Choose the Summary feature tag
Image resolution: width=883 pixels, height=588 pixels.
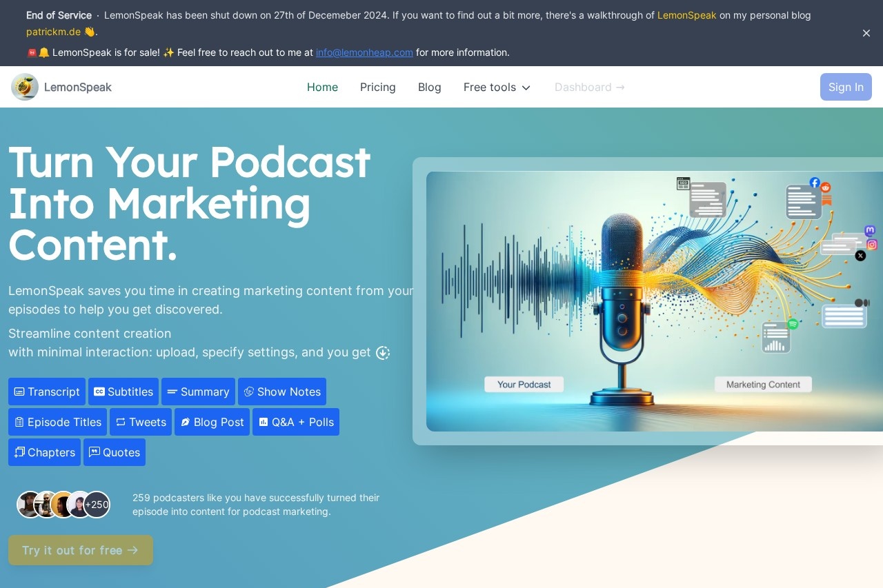click(198, 392)
